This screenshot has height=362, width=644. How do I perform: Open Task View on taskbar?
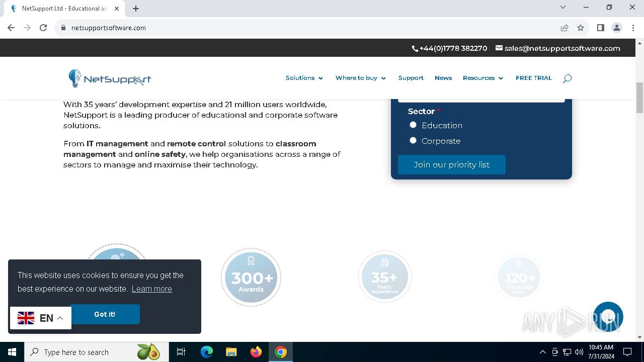181,352
